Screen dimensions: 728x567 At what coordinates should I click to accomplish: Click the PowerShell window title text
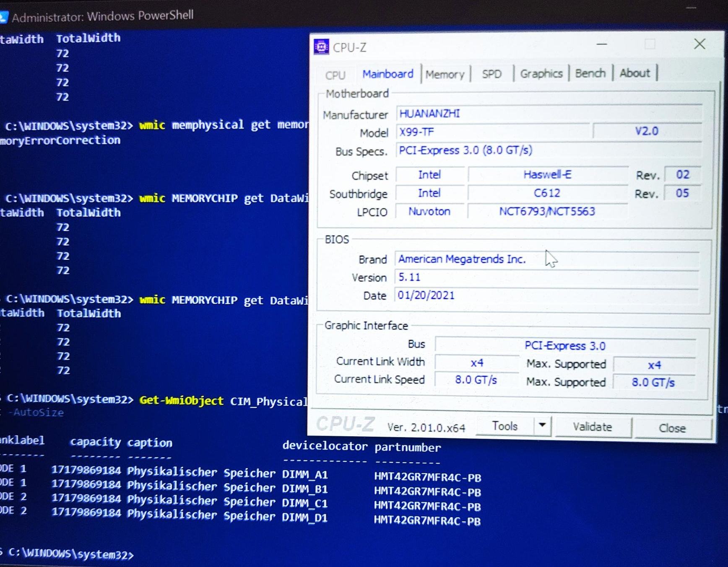(103, 16)
